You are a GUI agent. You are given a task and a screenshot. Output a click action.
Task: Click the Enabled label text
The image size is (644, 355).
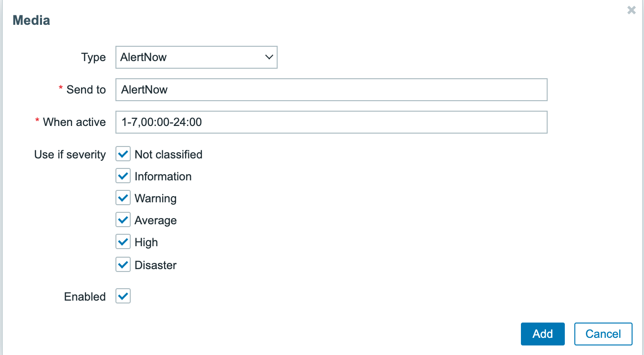pos(85,297)
